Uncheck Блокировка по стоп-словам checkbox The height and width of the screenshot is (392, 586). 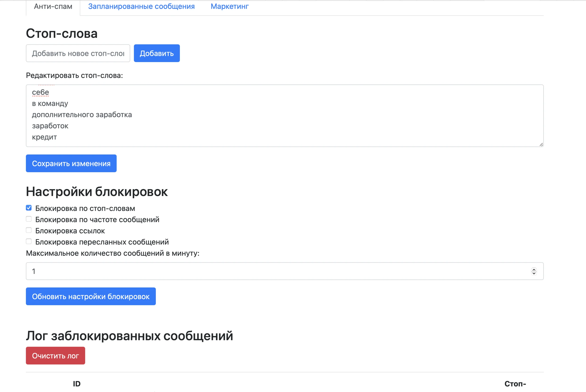pos(29,208)
